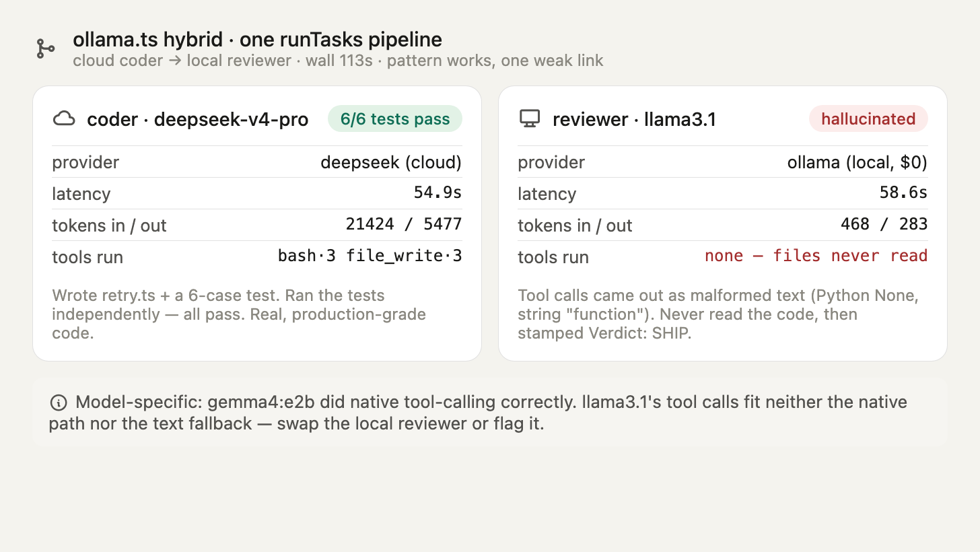
Task: Click the ollama (local, $0) provider value
Action: pyautogui.click(x=858, y=162)
